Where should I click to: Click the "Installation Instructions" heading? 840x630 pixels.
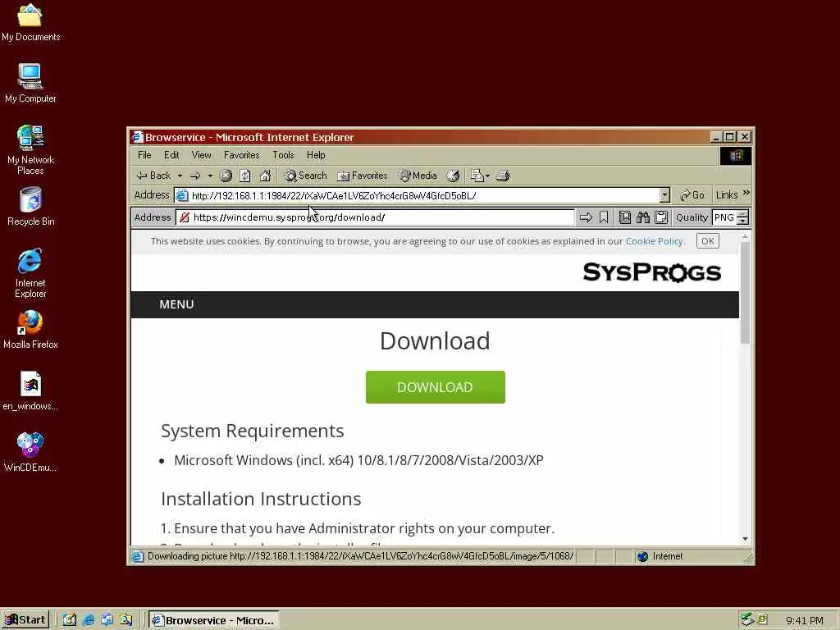tap(261, 499)
